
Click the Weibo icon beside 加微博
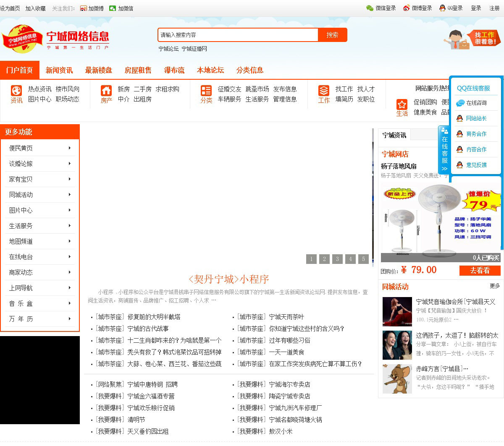(83, 8)
